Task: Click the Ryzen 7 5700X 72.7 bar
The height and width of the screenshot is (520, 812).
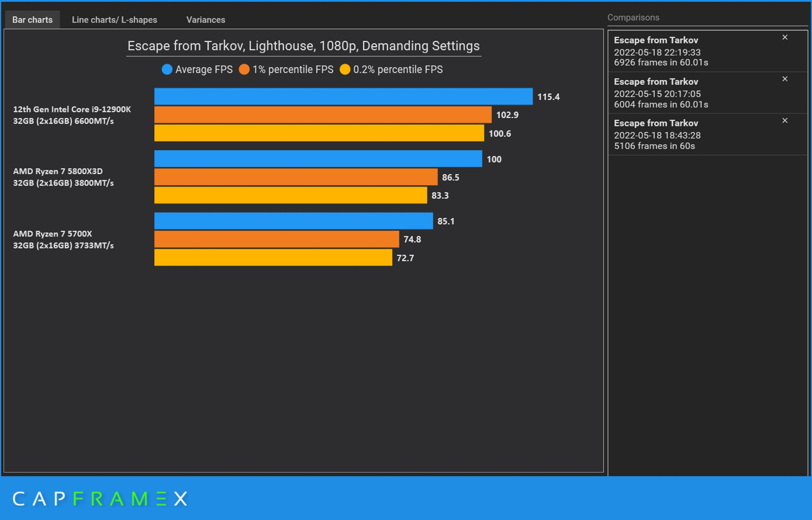Action: pos(273,257)
